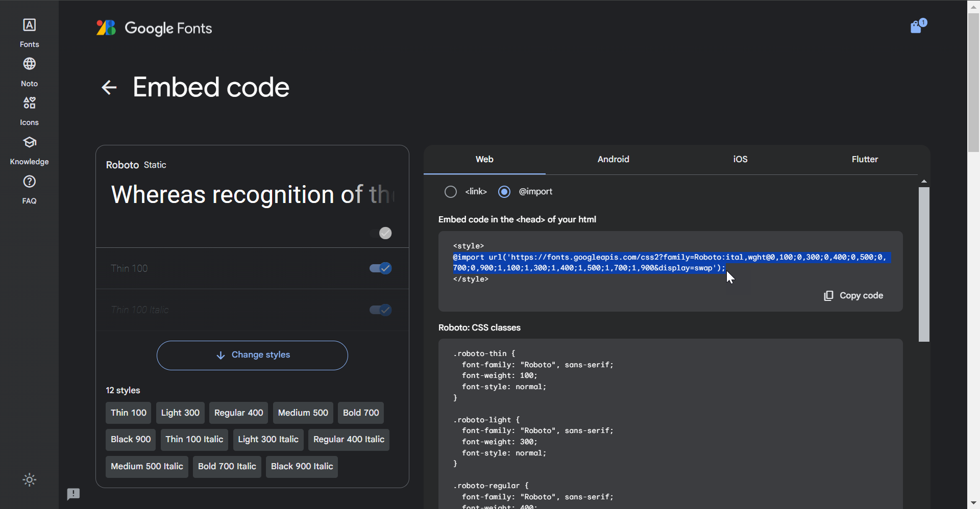Switch to the Android tab

(x=613, y=159)
